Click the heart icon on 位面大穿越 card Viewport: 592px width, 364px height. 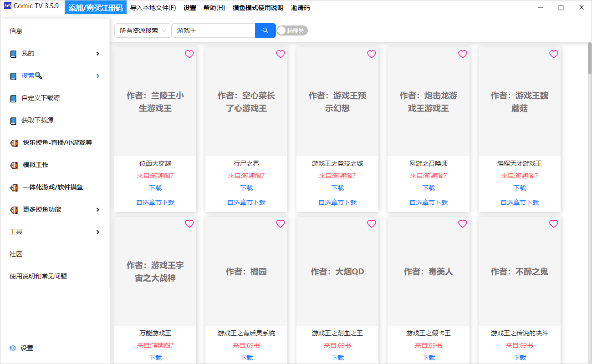tap(189, 54)
